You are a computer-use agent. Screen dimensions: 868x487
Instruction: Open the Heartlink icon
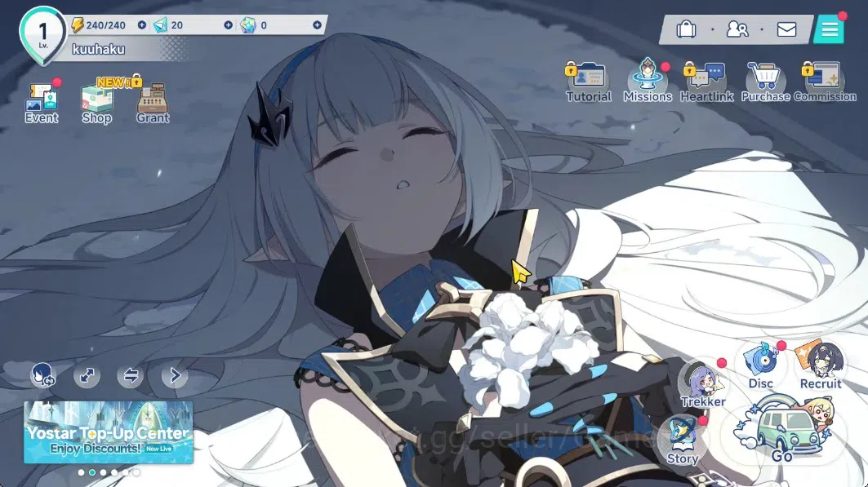707,83
